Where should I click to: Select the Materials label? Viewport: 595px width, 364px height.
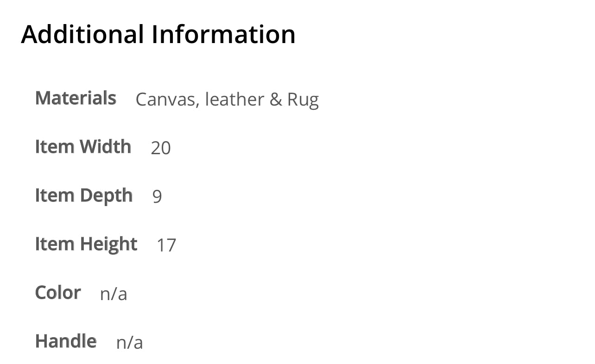click(x=76, y=98)
